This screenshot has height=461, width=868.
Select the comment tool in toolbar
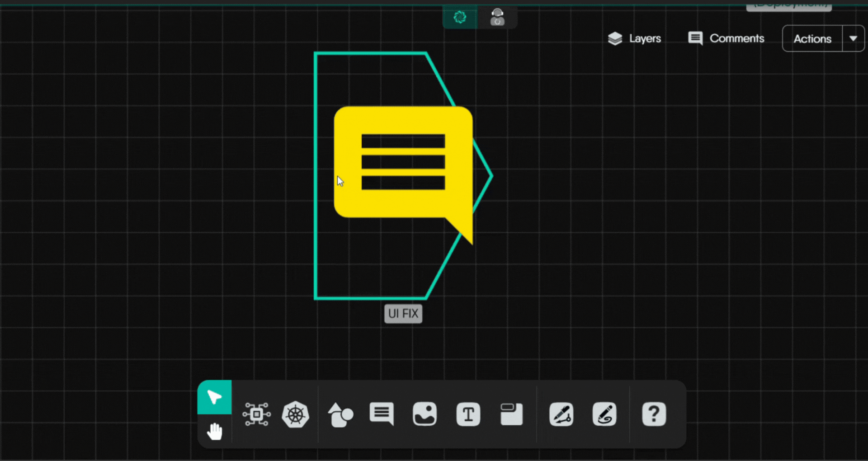point(382,414)
